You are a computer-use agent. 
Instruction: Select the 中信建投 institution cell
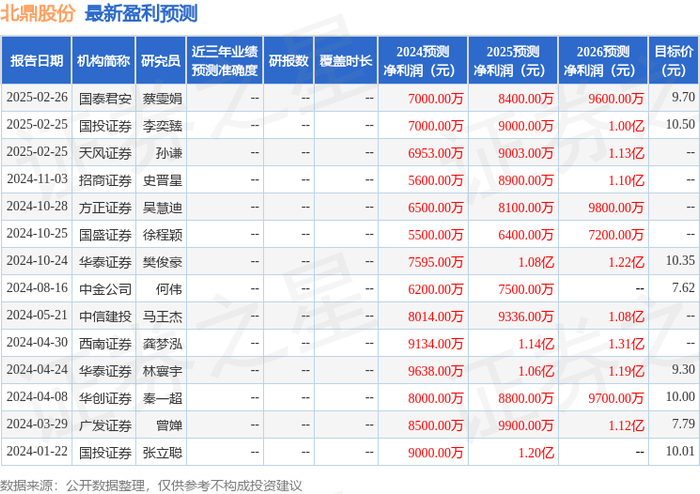point(105,316)
